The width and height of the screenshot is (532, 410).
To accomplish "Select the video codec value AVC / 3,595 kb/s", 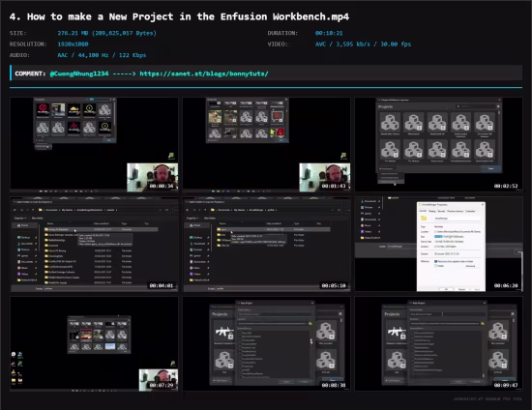I will pos(363,44).
